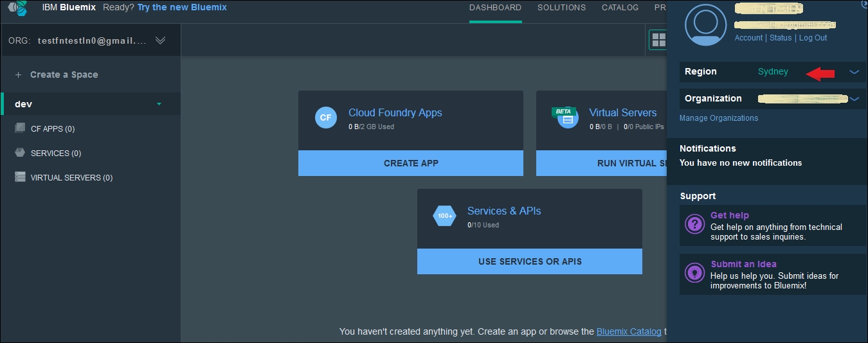Click the Submit an Idea heading link
This screenshot has height=343, width=868.
743,264
